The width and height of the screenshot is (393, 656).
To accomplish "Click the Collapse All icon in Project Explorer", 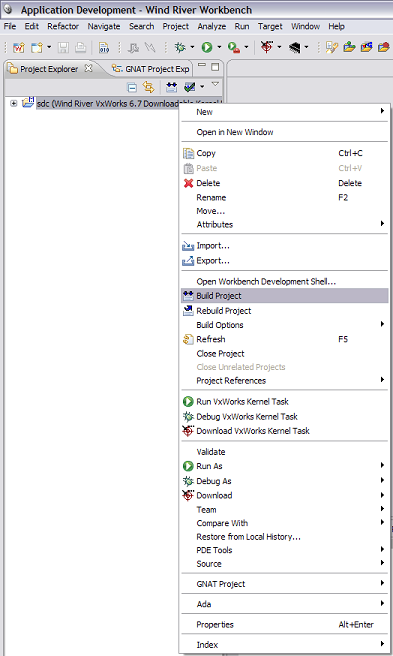I will point(132,87).
